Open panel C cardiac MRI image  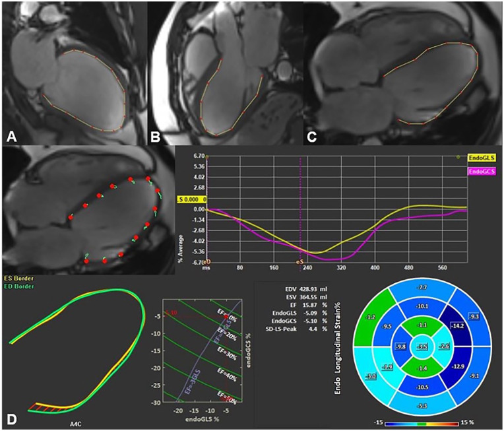click(x=401, y=73)
